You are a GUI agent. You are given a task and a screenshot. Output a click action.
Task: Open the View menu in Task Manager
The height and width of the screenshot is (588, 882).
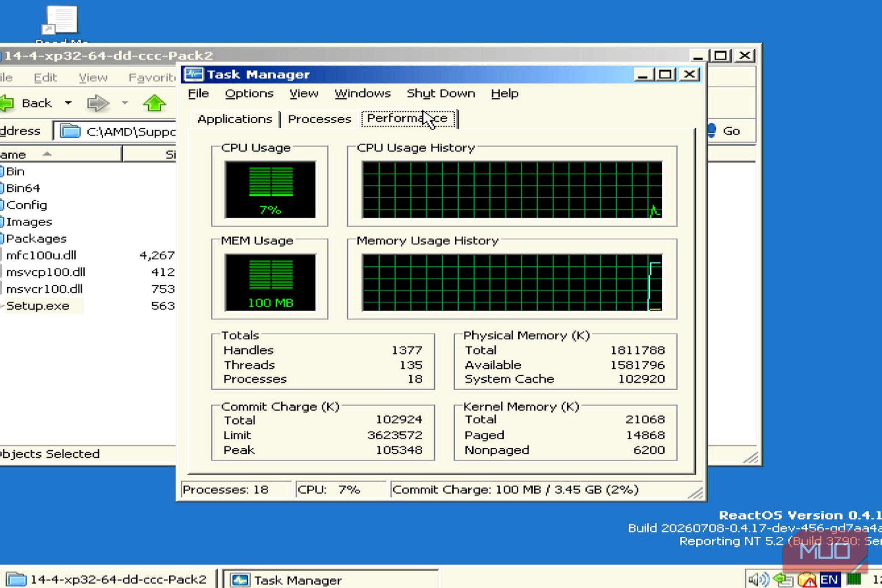point(304,93)
